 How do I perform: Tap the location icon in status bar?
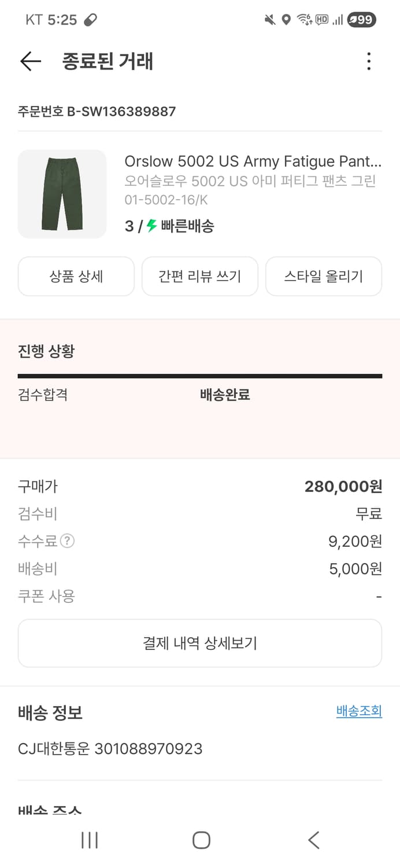coord(284,19)
